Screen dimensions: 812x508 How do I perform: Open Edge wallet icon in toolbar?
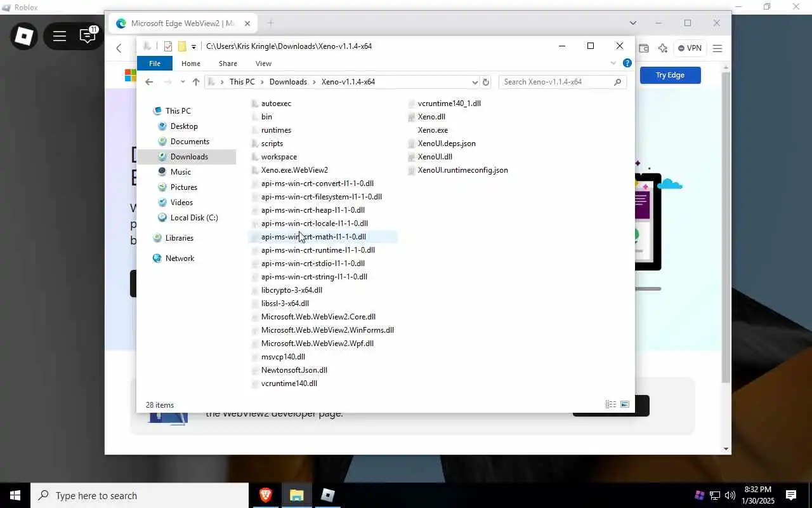tap(643, 48)
